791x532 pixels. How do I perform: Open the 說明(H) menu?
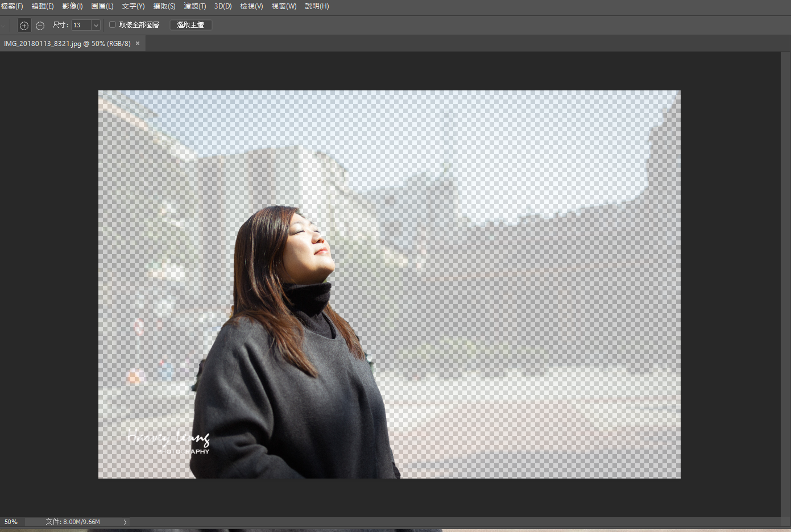click(x=317, y=6)
